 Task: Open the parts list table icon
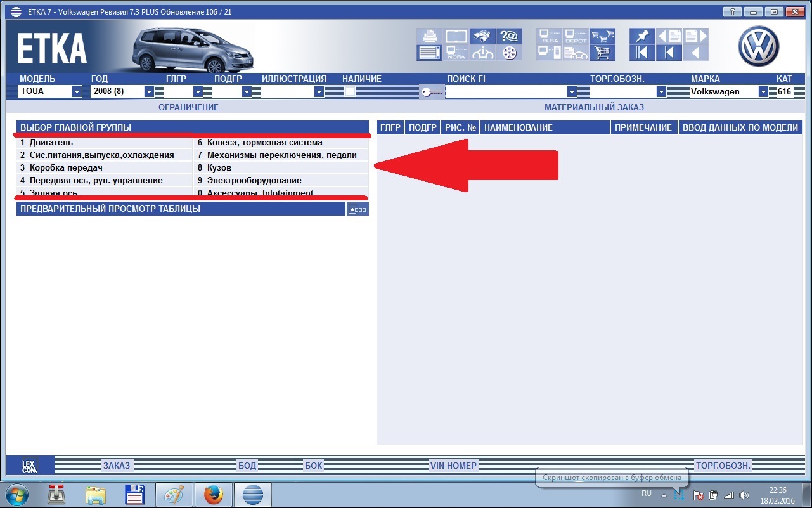429,53
